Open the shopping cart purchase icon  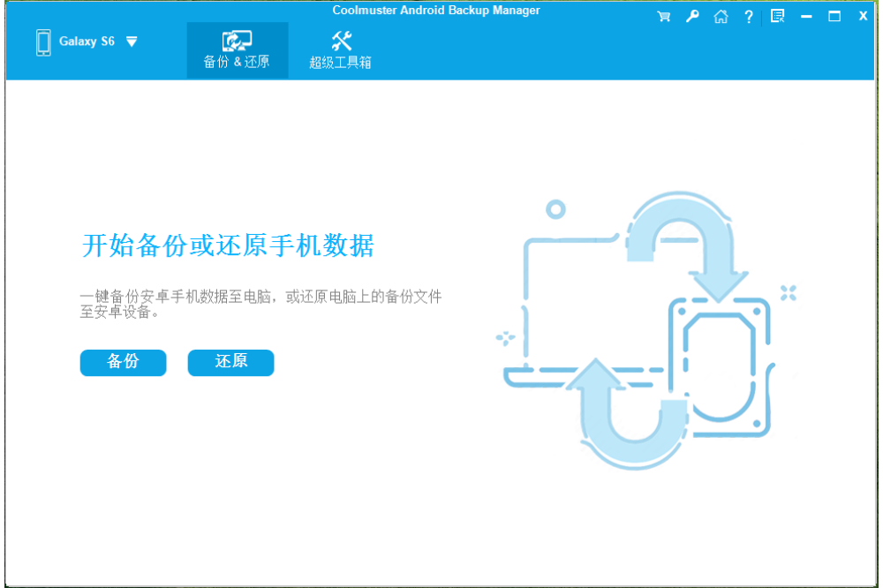coord(664,16)
